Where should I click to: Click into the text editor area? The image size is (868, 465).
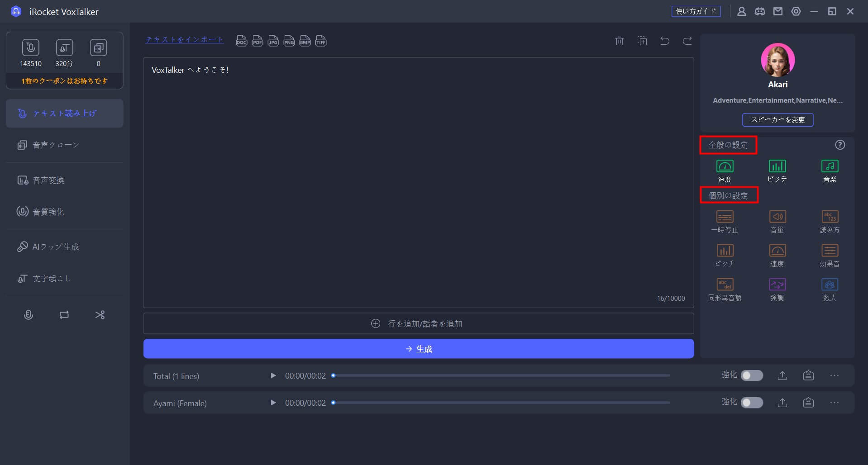pos(419,182)
